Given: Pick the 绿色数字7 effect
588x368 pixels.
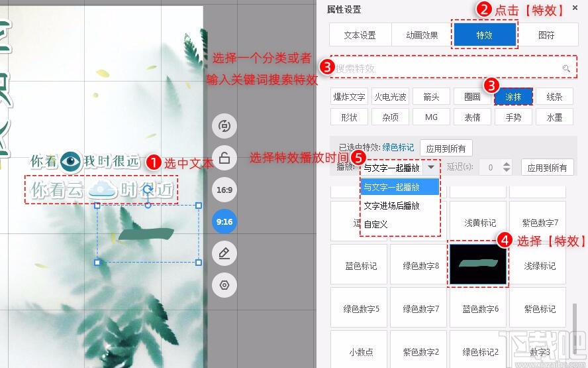Looking at the screenshot, I should [418, 307].
